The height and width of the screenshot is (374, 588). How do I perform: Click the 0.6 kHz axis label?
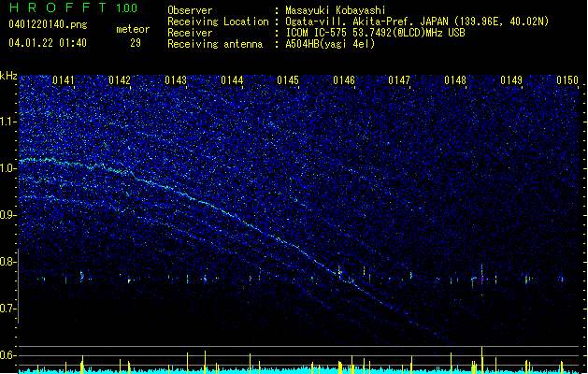point(8,355)
